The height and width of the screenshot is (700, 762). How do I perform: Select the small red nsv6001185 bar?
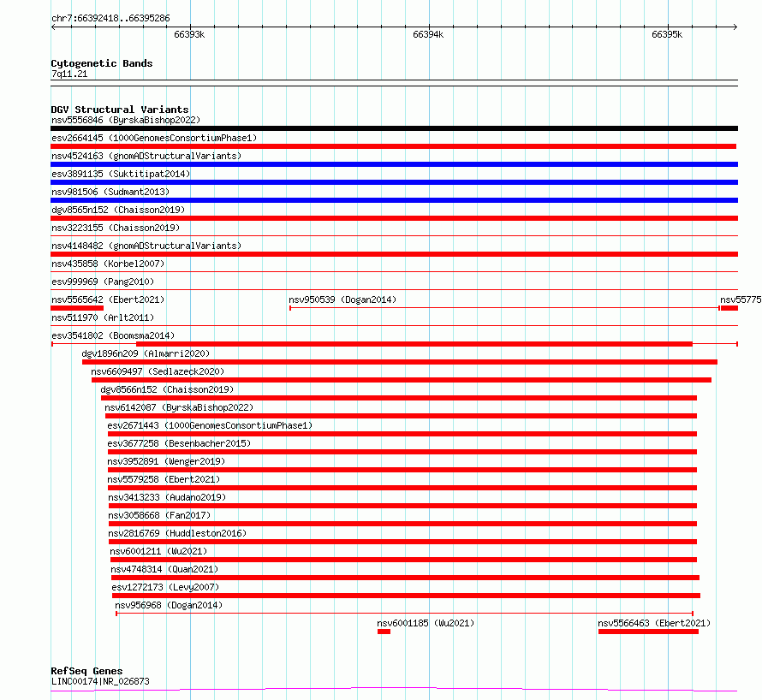click(384, 632)
